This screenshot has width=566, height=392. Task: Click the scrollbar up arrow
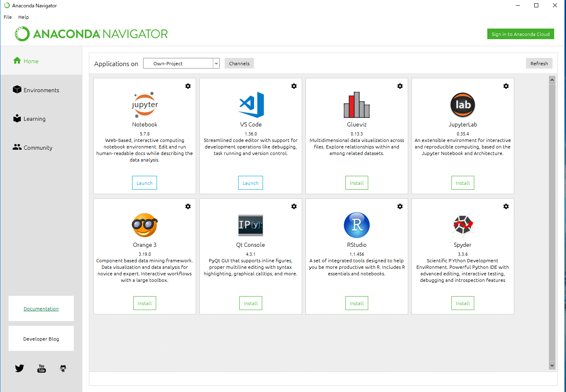(552, 80)
